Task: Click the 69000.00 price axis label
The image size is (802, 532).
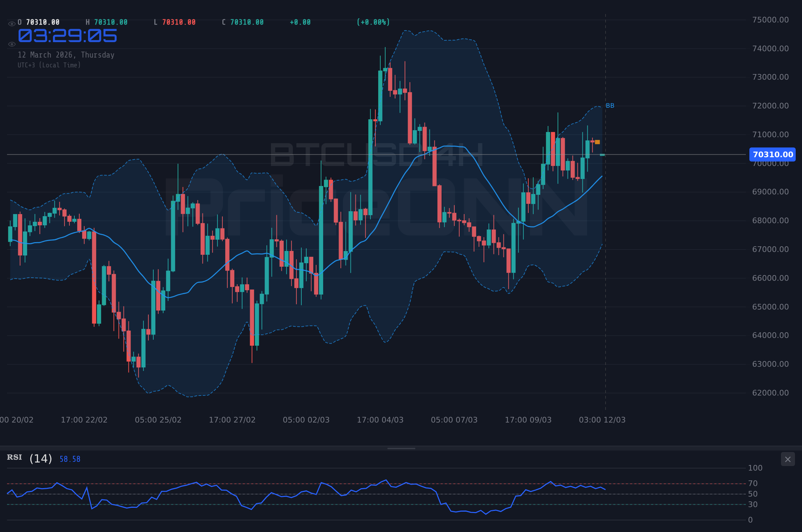Action: pyautogui.click(x=770, y=192)
